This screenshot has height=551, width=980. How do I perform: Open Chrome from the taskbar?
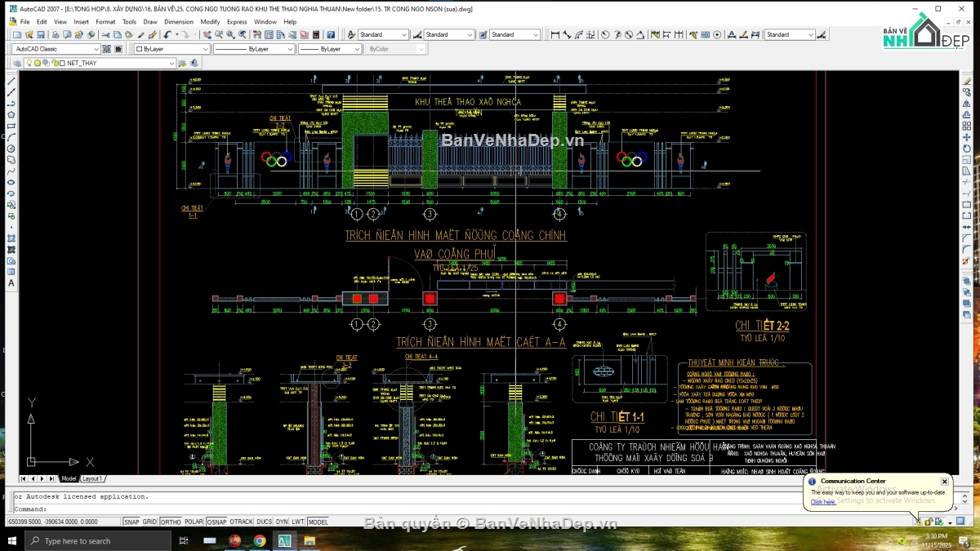260,540
